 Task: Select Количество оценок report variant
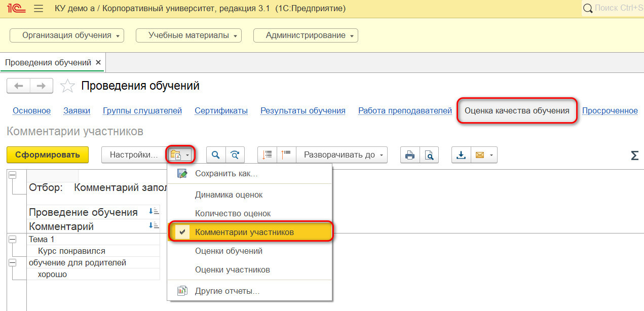pos(250,213)
